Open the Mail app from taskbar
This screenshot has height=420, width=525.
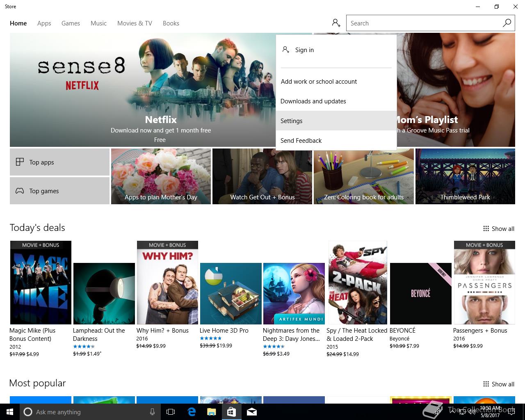coord(251,412)
